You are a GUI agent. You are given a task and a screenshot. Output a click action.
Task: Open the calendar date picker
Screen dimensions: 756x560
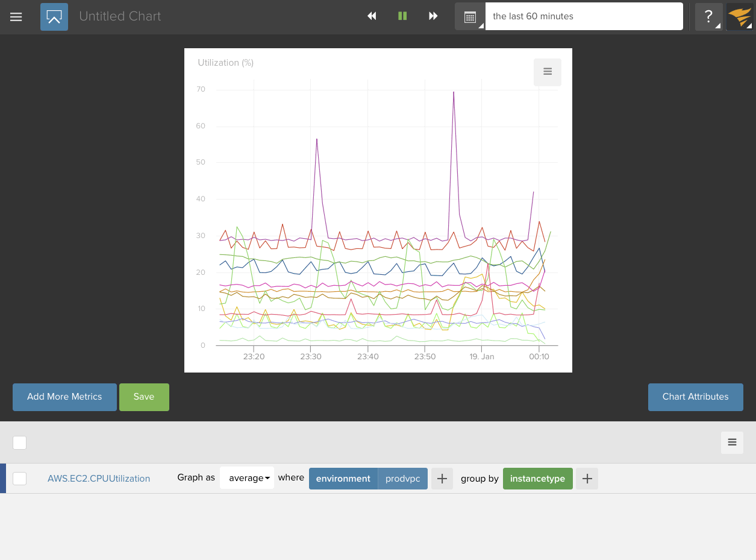pos(470,17)
